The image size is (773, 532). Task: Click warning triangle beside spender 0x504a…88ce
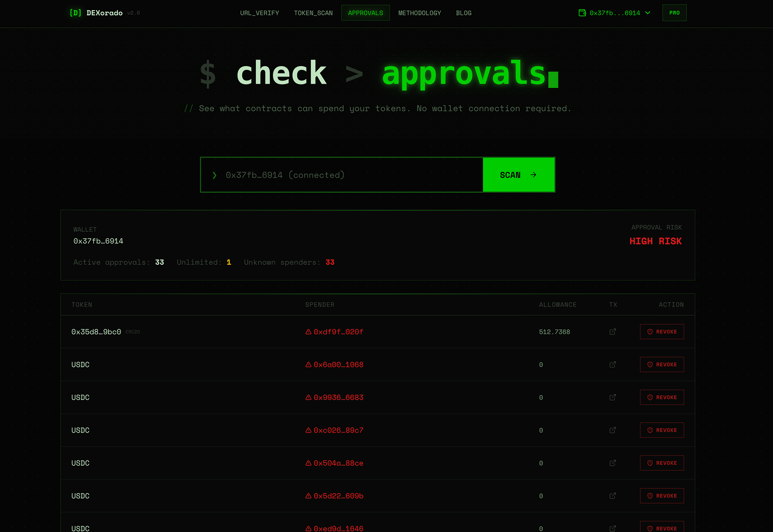coord(308,463)
